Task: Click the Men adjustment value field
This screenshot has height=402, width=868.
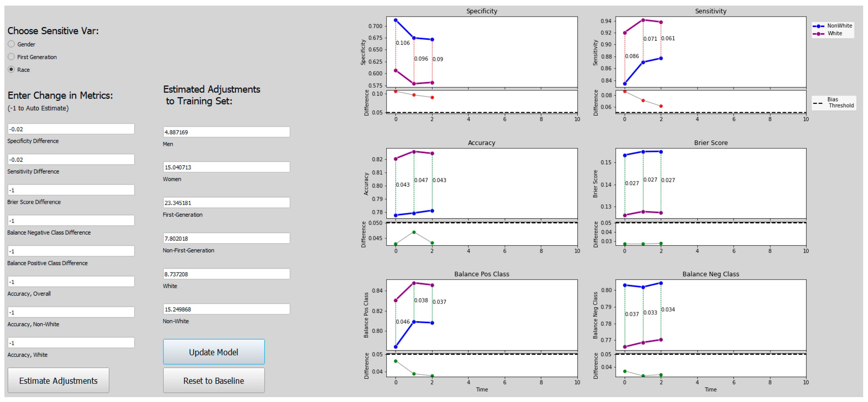Action: point(226,132)
